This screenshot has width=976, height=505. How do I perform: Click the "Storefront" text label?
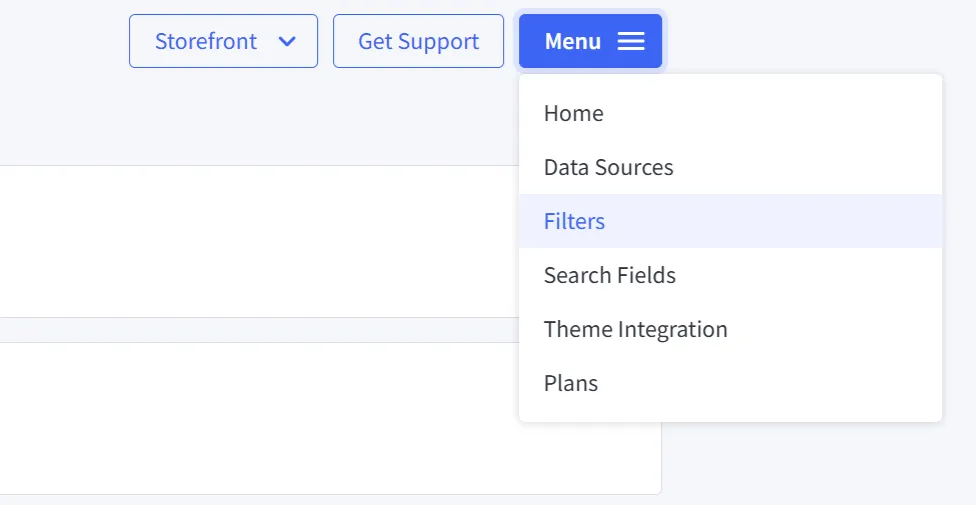coord(206,41)
